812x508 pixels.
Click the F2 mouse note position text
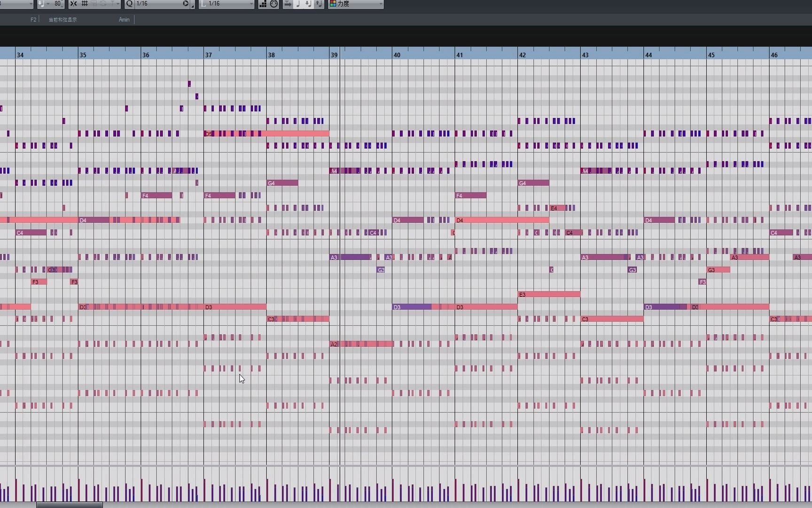[x=33, y=19]
